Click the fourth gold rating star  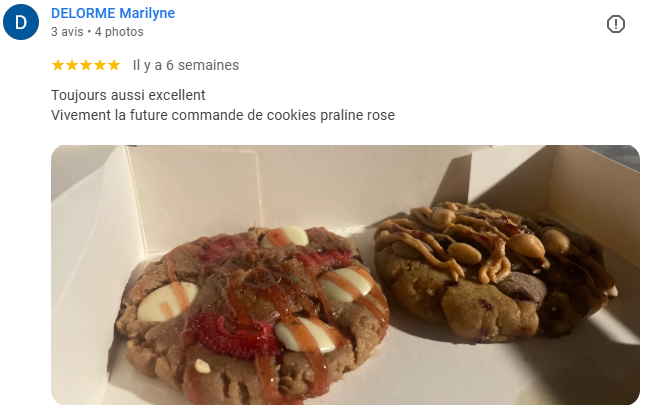coord(100,65)
